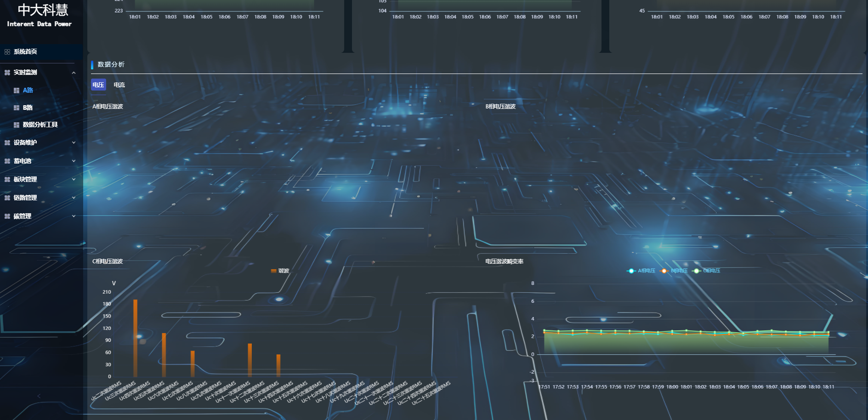Click the 板块管理 menu icon

click(7, 180)
